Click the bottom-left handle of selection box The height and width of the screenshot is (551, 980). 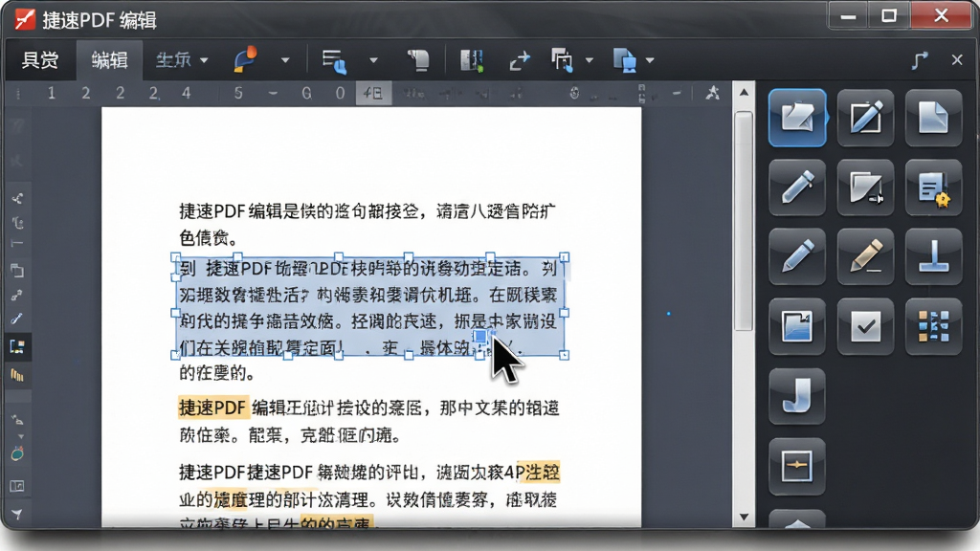[176, 355]
